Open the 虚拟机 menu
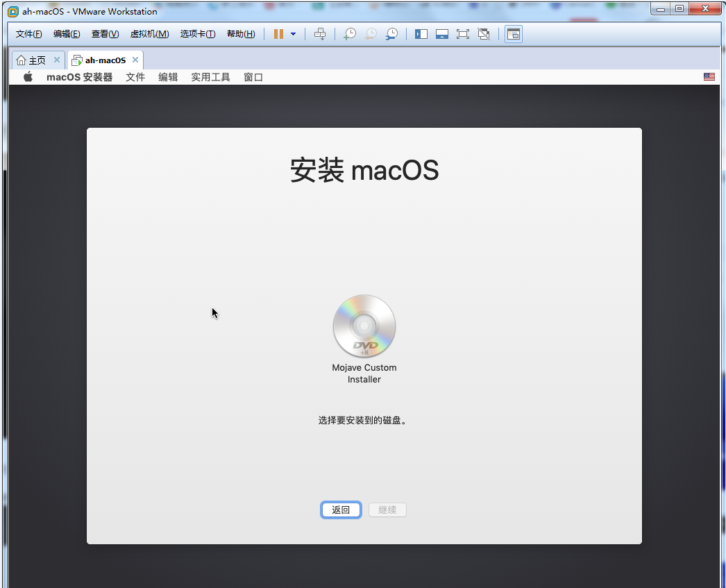 [149, 34]
